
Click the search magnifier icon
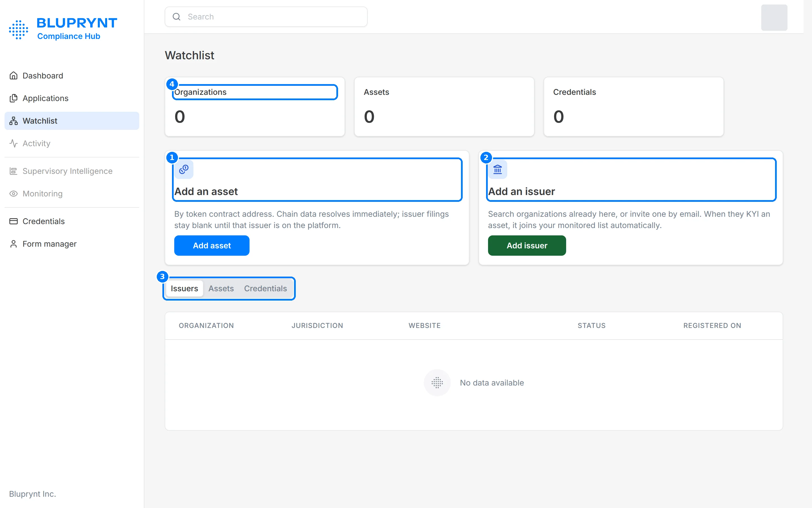(x=176, y=16)
